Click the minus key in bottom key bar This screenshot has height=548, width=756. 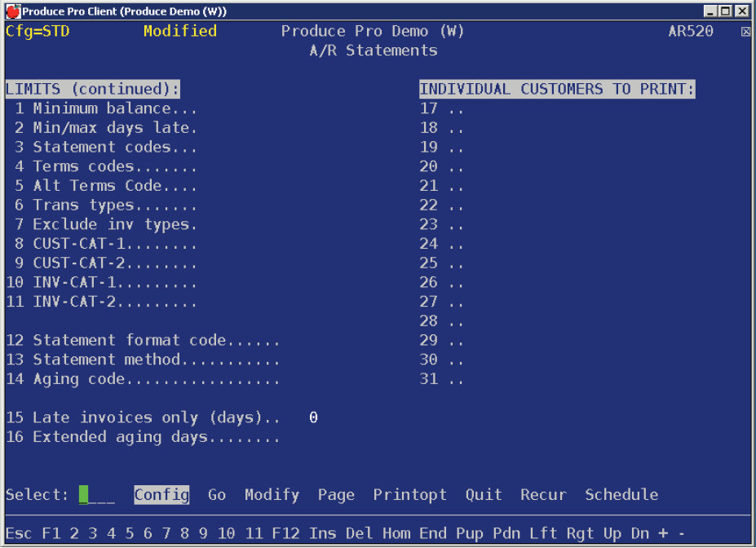(x=681, y=533)
